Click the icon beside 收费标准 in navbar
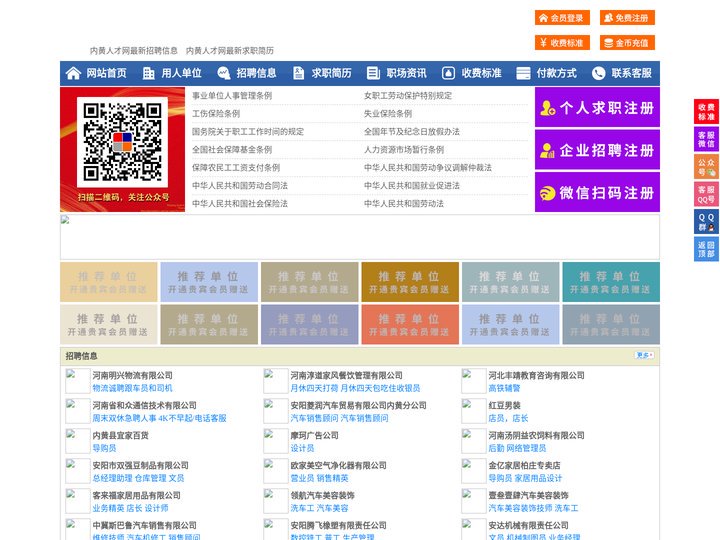720x540 pixels. [448, 73]
